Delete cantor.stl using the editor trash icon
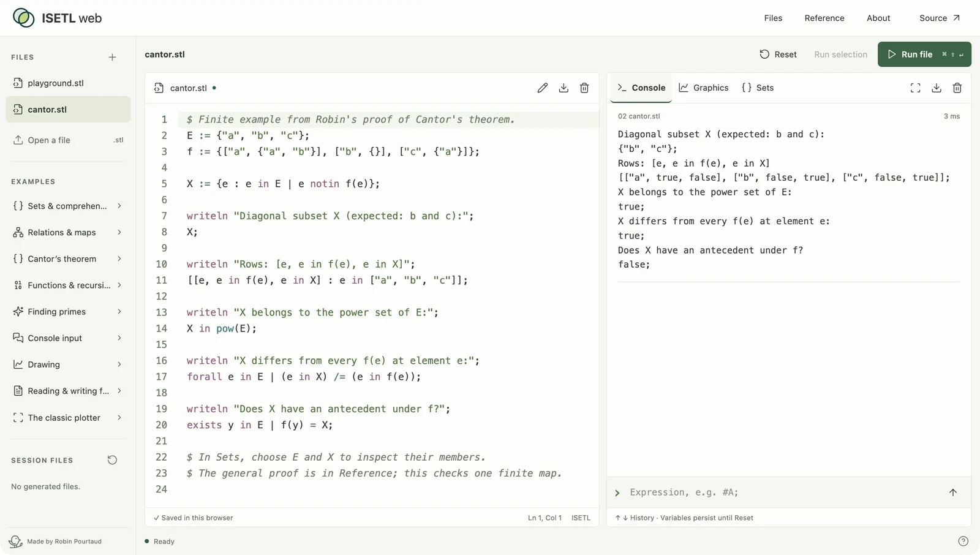980x555 pixels. coord(584,88)
